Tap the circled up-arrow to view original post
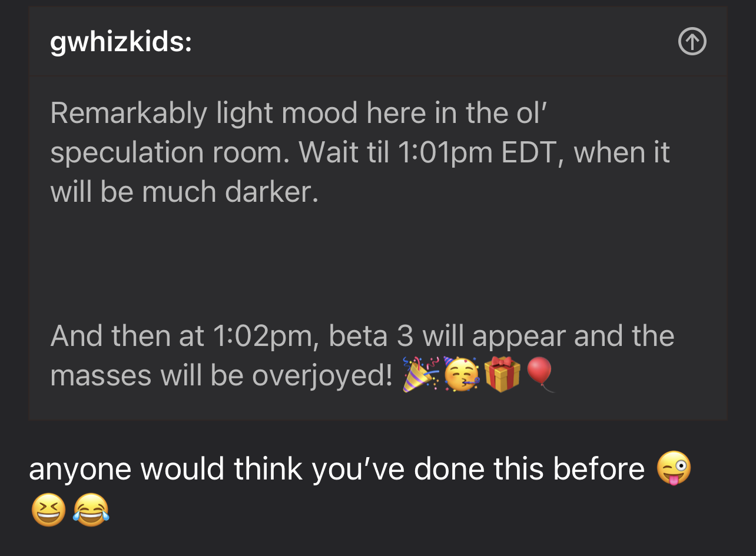 click(x=692, y=42)
